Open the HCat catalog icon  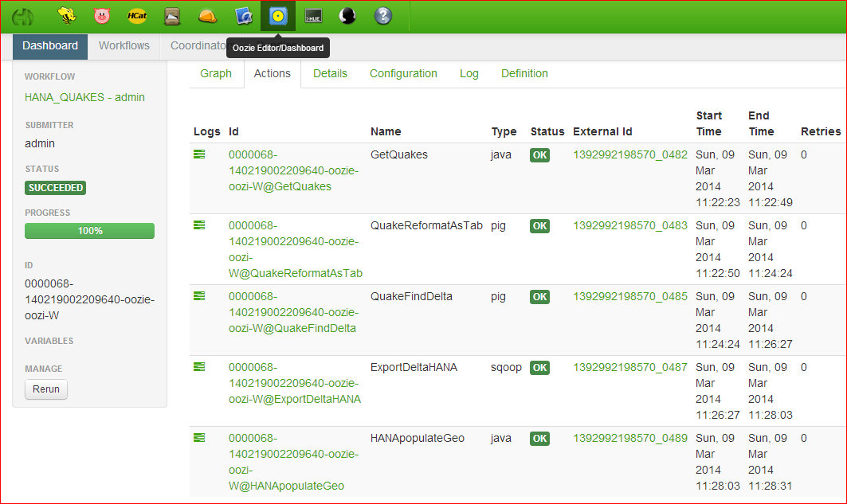(137, 16)
